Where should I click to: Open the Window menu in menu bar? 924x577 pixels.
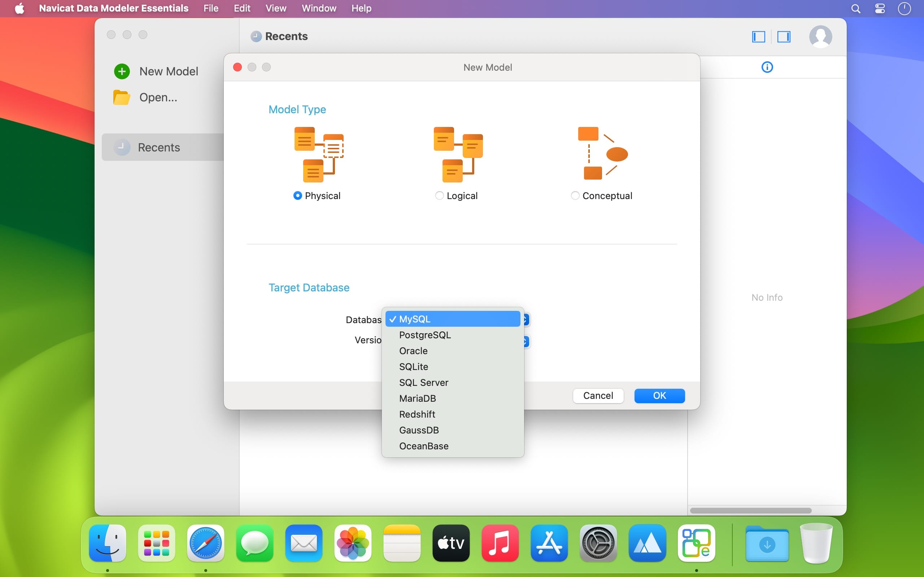[x=319, y=8]
